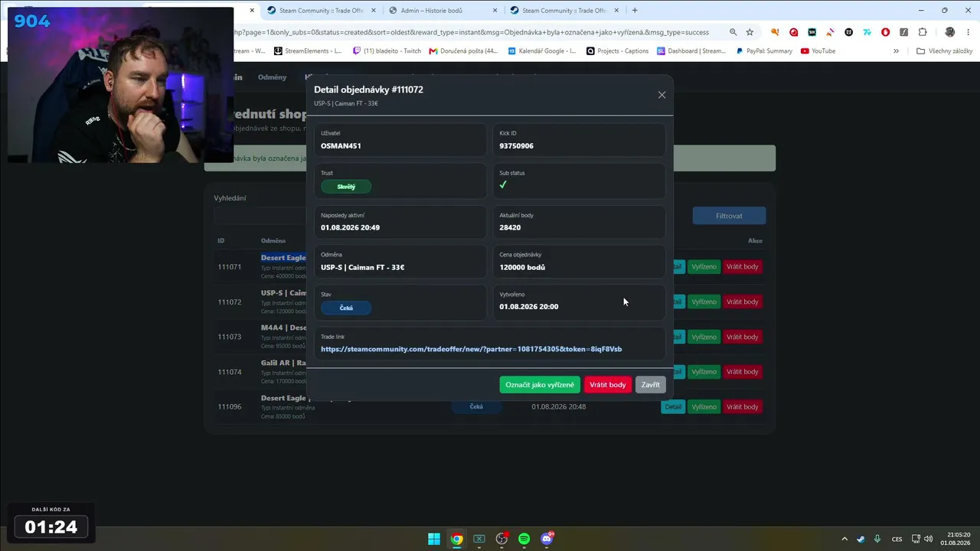Open OBS Studio from the taskbar

(501, 539)
